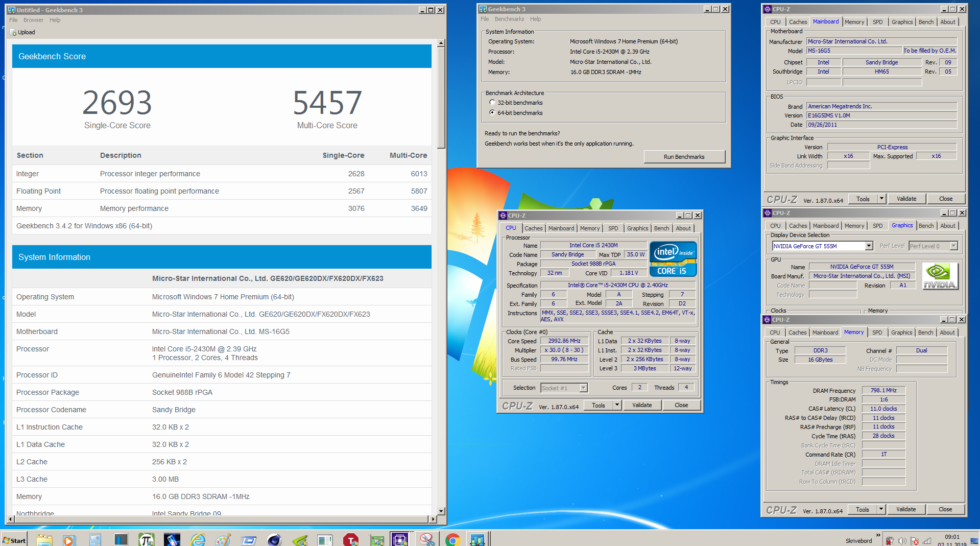Click the Show Desktop icon beside clock
The image size is (980, 546).
pyautogui.click(x=974, y=540)
